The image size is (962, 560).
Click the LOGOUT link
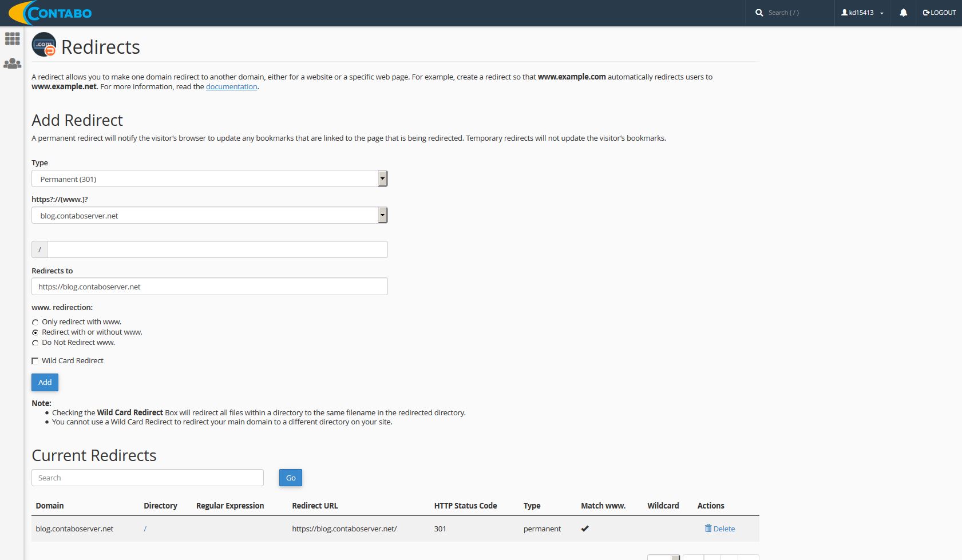click(939, 13)
